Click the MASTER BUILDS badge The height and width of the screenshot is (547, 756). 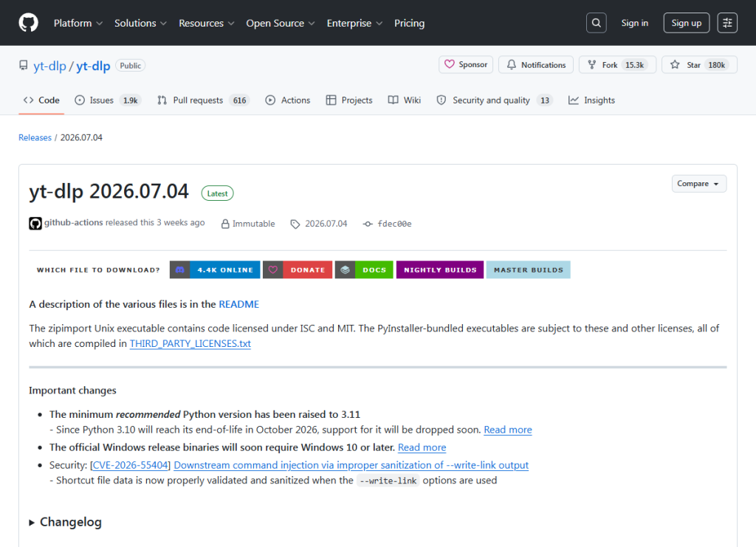click(x=529, y=270)
